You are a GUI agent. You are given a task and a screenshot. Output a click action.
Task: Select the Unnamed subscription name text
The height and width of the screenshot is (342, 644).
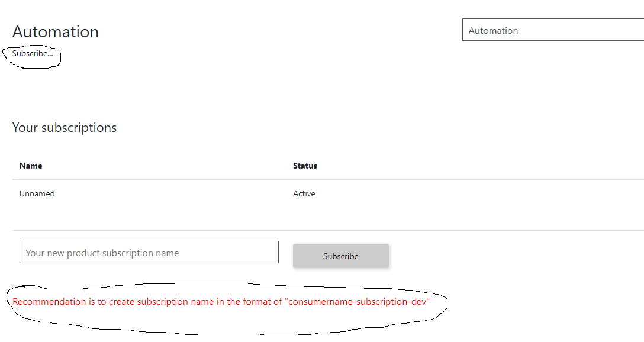tap(37, 193)
